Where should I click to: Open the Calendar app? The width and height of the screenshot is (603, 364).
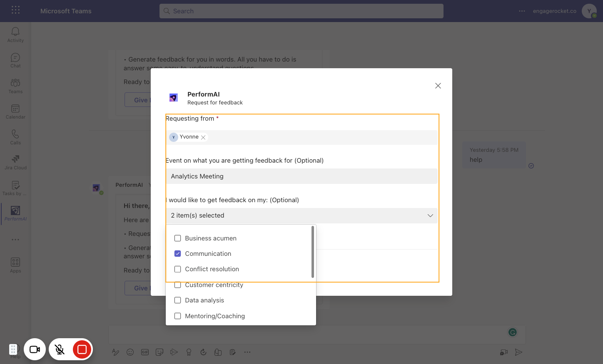click(x=15, y=112)
